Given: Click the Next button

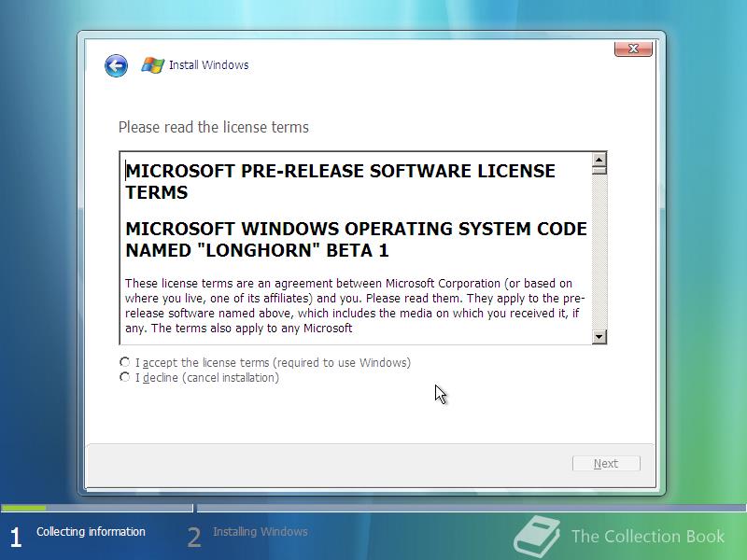Looking at the screenshot, I should 606,463.
